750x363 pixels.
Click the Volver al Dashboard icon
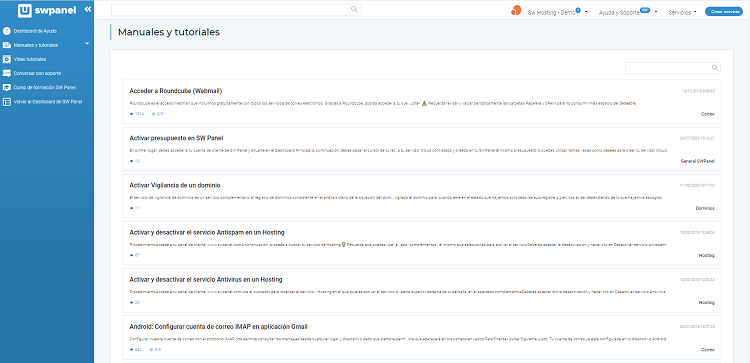7,102
